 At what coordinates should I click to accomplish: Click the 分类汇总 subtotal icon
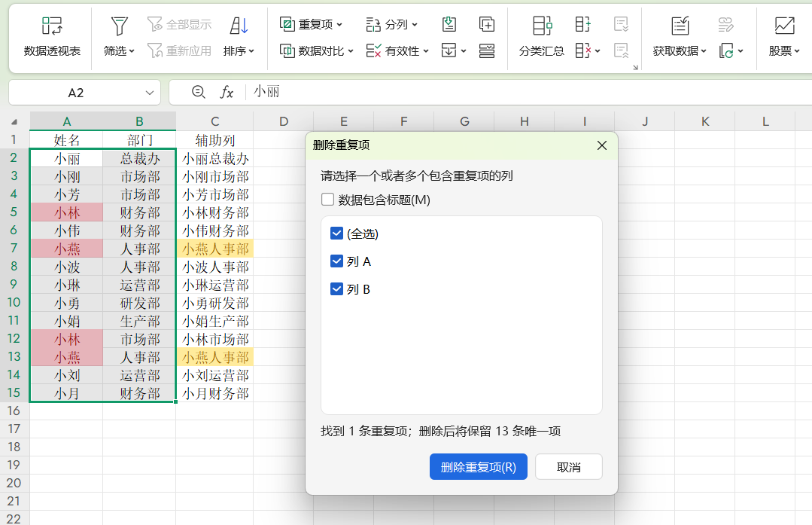click(542, 26)
